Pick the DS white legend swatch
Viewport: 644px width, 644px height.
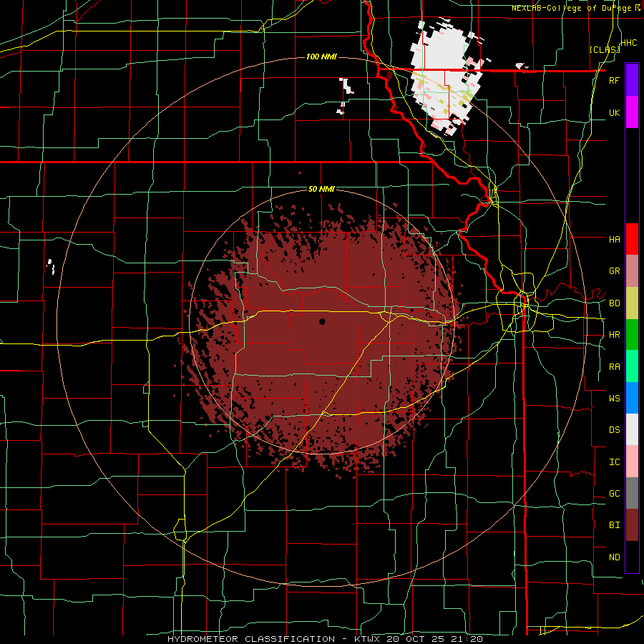[x=632, y=429]
